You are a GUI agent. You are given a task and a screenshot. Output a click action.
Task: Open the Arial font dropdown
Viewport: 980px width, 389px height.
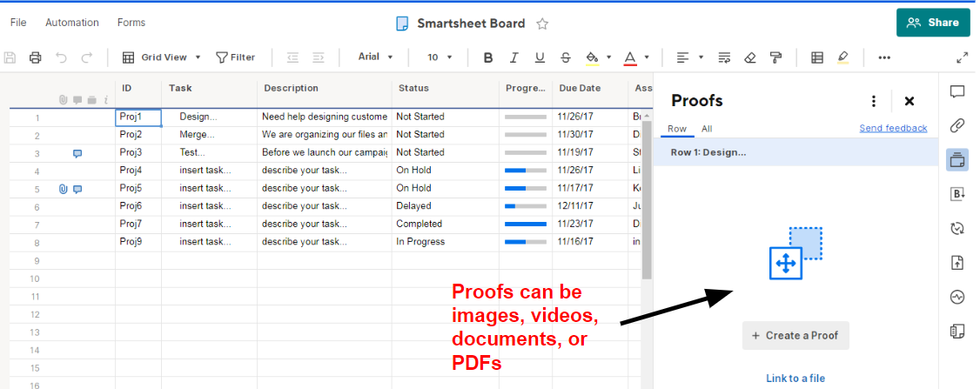click(x=375, y=57)
